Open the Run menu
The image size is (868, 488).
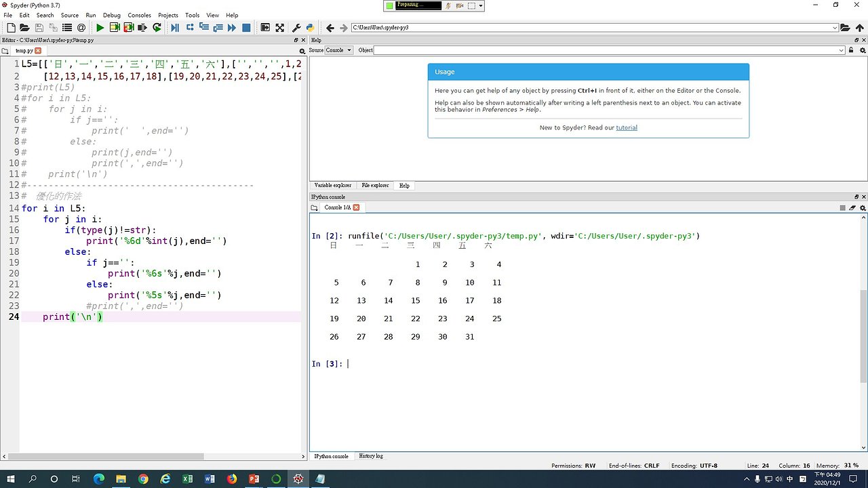click(91, 15)
